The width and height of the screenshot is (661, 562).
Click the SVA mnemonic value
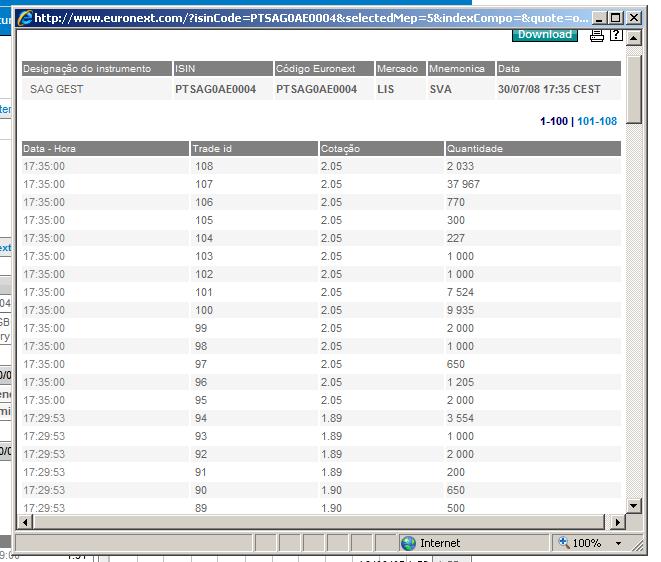click(441, 89)
